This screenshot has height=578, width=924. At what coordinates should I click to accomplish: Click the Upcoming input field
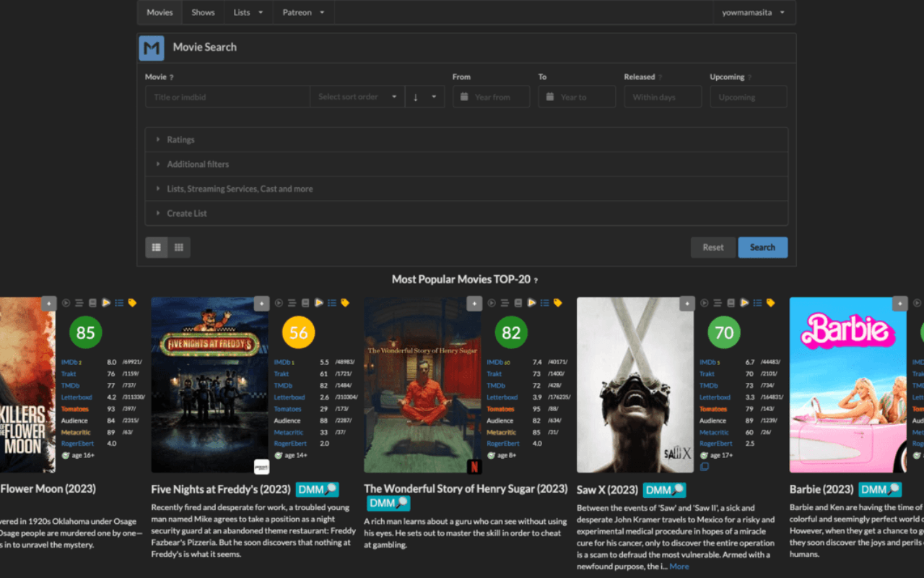(749, 97)
